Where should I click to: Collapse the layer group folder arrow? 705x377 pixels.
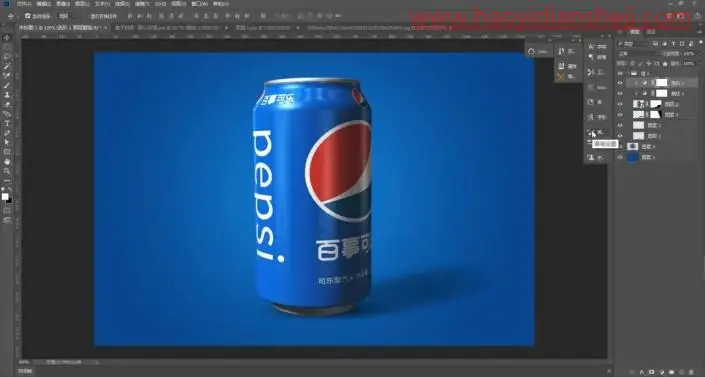pyautogui.click(x=628, y=73)
